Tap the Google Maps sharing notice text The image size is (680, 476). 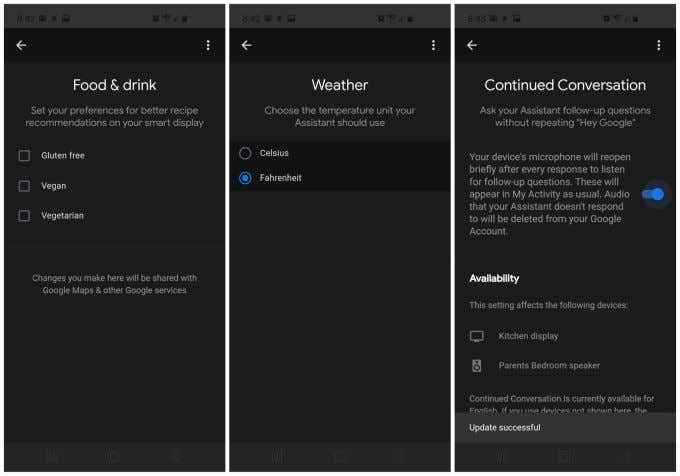(x=114, y=284)
